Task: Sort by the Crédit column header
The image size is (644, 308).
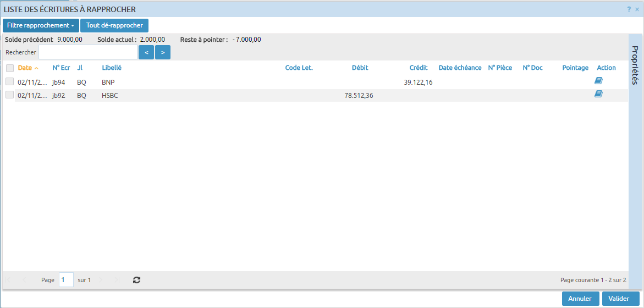Action: click(419, 68)
